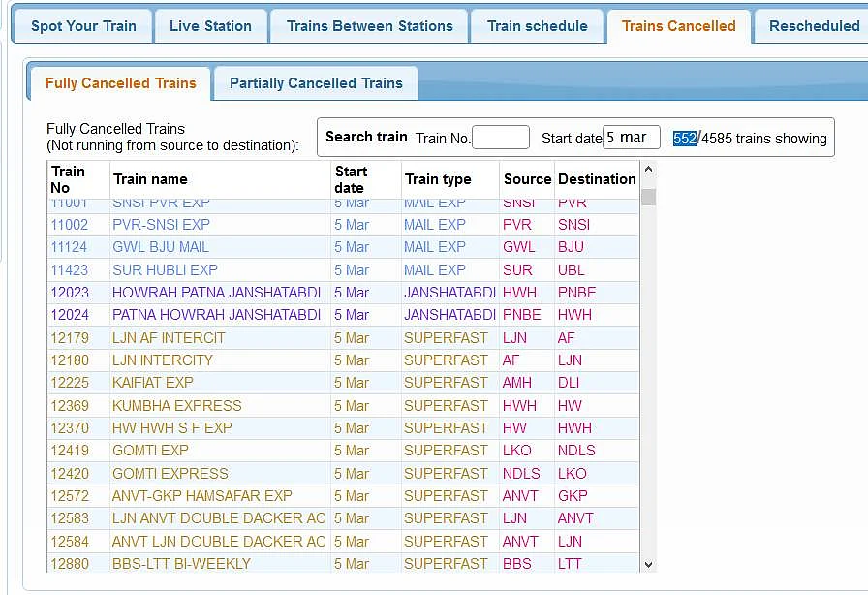Click train number 12369

tap(69, 405)
